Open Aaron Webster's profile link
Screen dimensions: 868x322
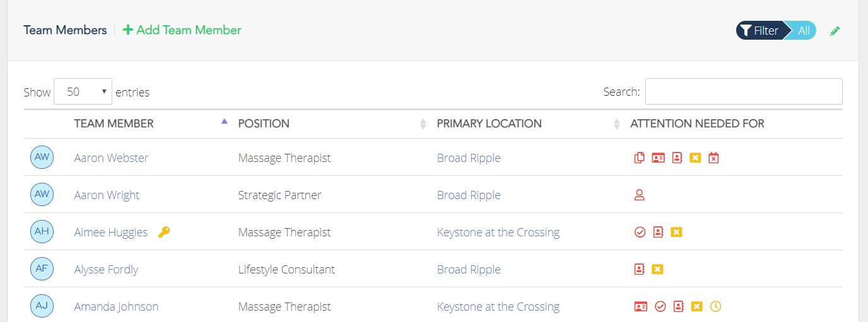pyautogui.click(x=111, y=158)
